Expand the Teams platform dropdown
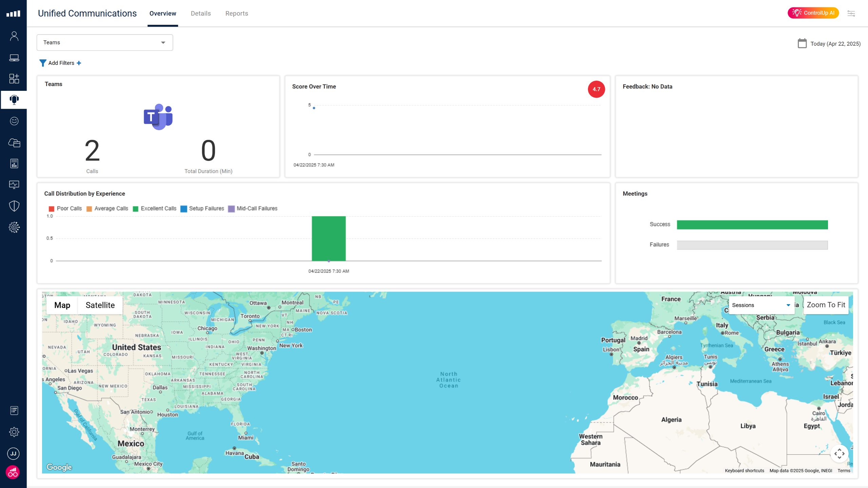Viewport: 868px width, 488px height. [x=105, y=42]
